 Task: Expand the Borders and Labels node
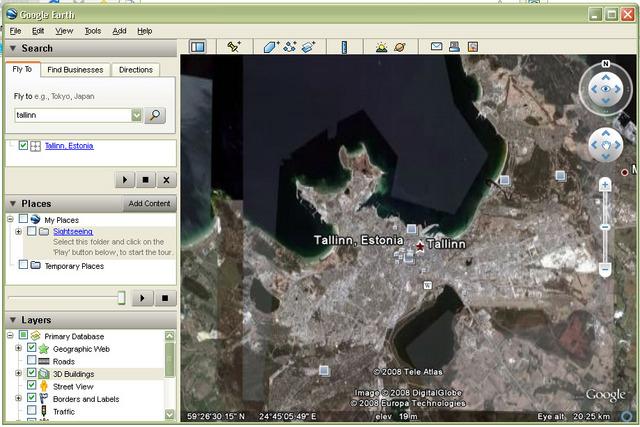pos(18,398)
